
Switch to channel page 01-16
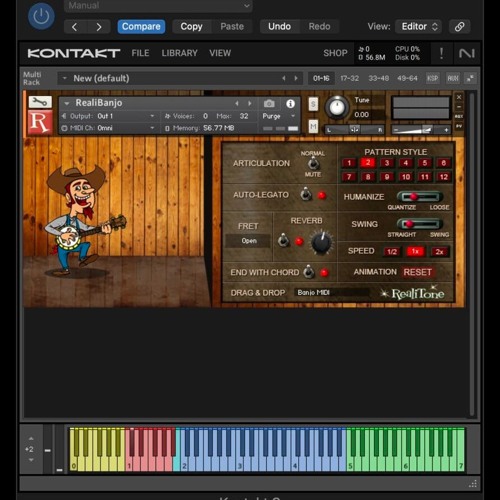[321, 78]
